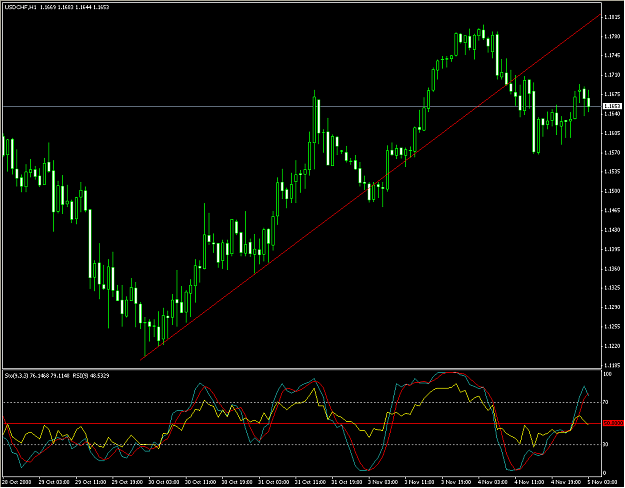Image resolution: width=625 pixels, height=488 pixels.
Task: Click price scale label 1.1185
Action: point(612,366)
